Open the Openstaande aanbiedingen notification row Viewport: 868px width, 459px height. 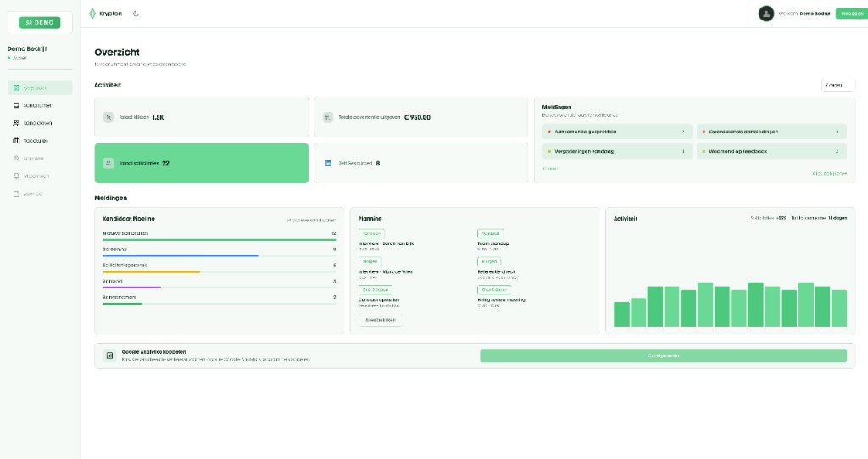[771, 132]
